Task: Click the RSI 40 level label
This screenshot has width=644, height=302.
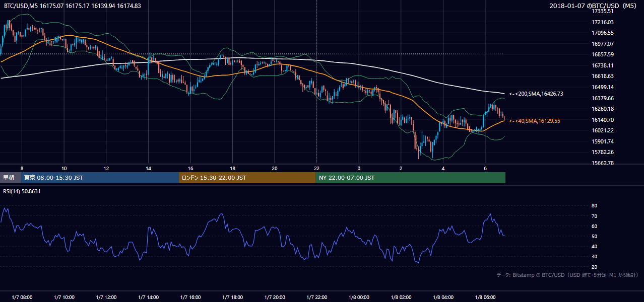Action: [594, 246]
